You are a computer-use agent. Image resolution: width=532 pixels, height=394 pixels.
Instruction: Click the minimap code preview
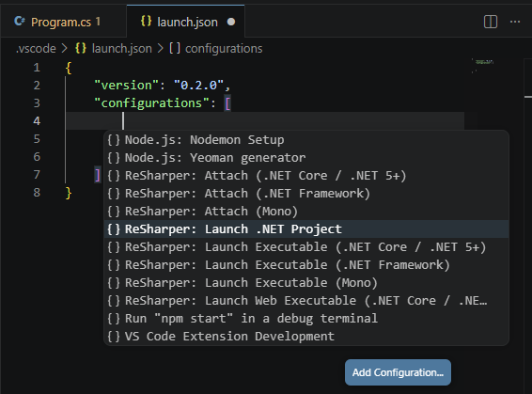483,65
